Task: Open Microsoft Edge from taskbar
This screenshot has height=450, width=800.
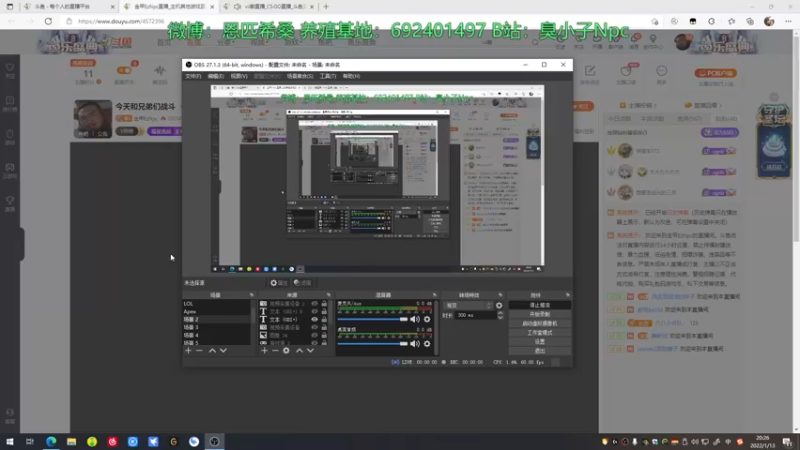Action: [51, 441]
